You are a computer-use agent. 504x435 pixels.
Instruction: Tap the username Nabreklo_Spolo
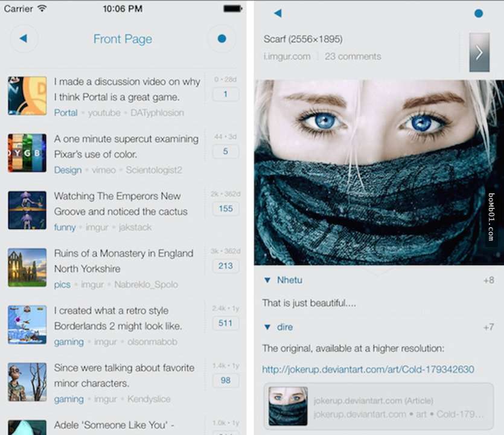[146, 285]
